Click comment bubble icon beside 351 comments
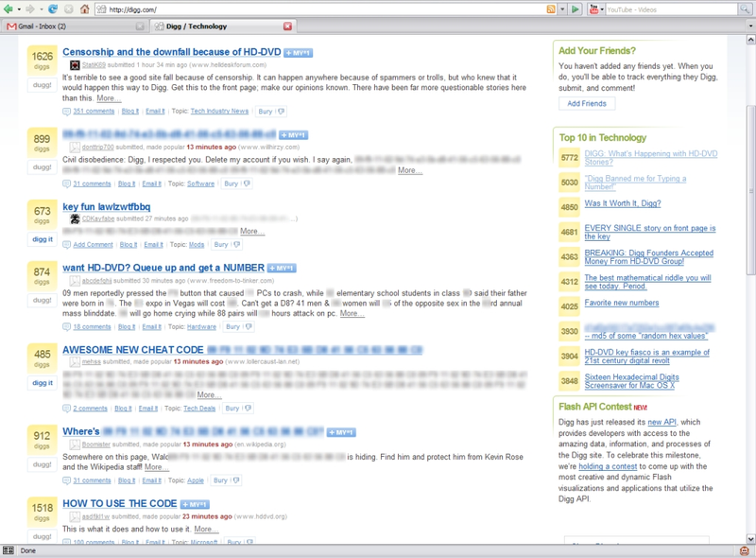The width and height of the screenshot is (756, 558). click(x=66, y=112)
